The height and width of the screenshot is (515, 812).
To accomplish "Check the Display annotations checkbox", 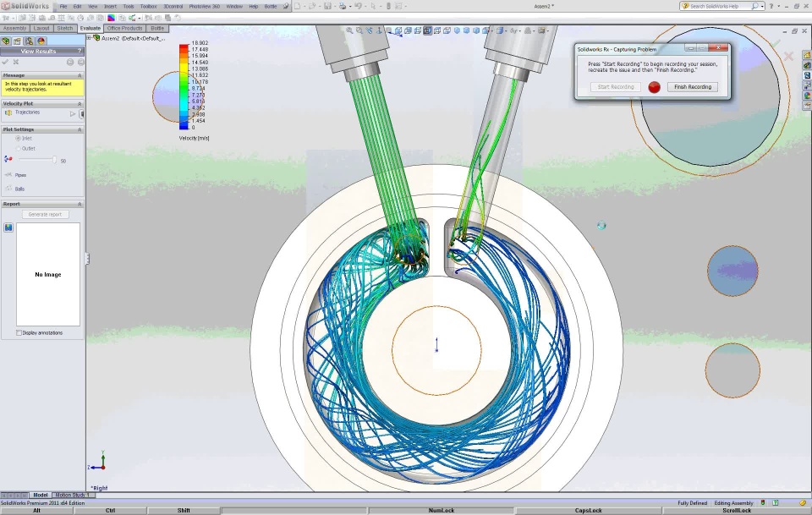I will 19,333.
